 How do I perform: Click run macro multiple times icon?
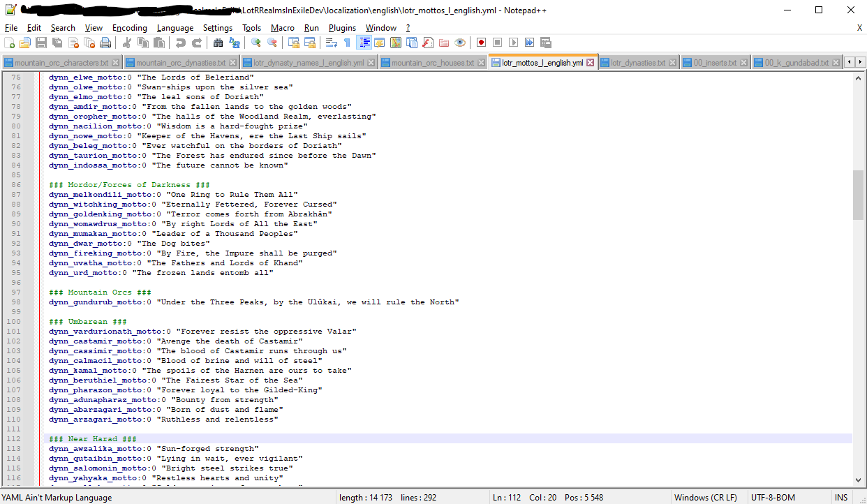pos(529,43)
